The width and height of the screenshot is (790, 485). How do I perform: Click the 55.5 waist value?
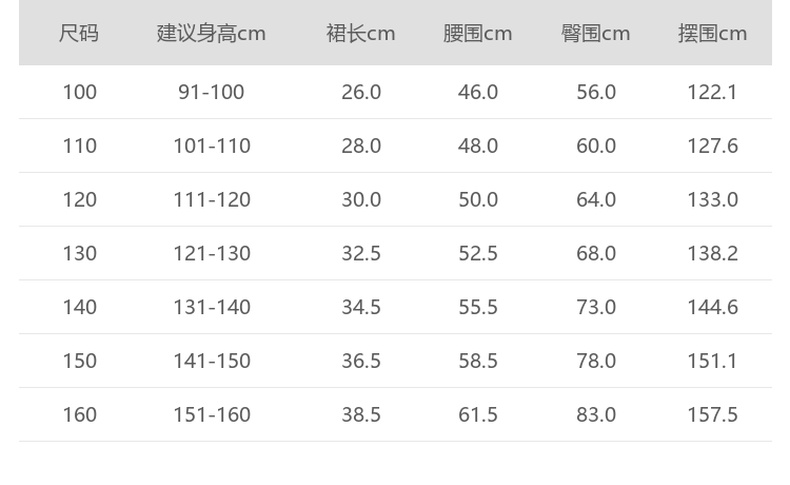point(478,307)
